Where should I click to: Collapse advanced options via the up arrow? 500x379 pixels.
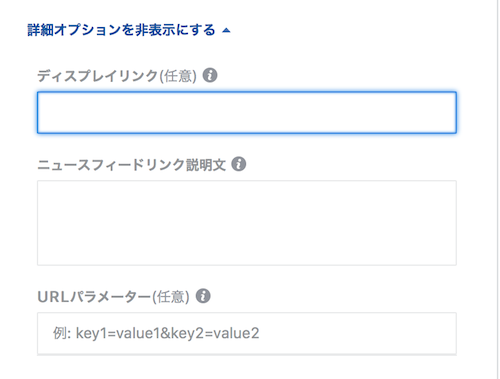[x=226, y=31]
